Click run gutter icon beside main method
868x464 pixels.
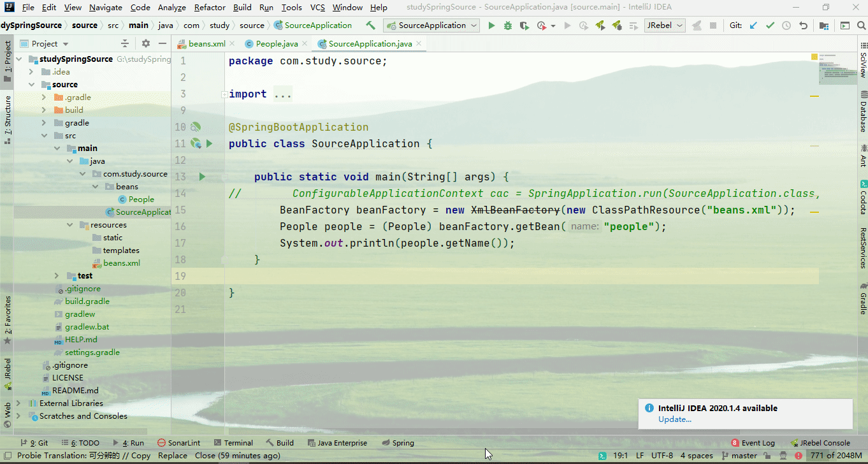[202, 177]
